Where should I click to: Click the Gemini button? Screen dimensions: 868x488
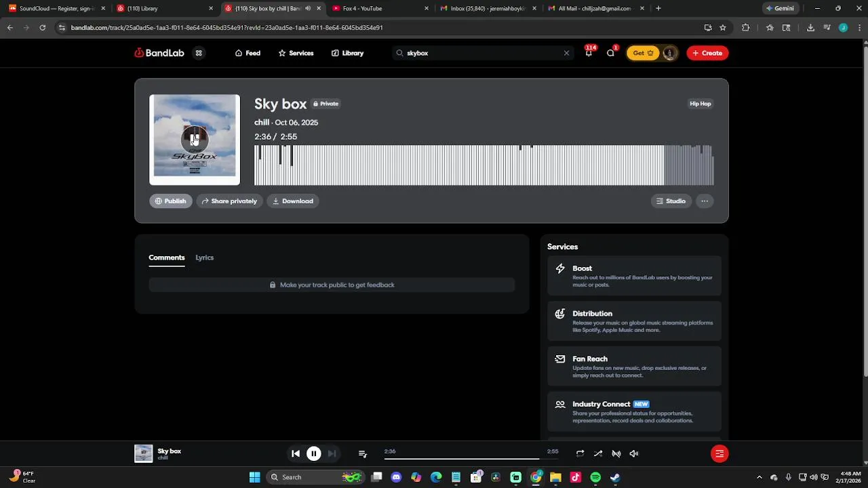click(x=780, y=8)
